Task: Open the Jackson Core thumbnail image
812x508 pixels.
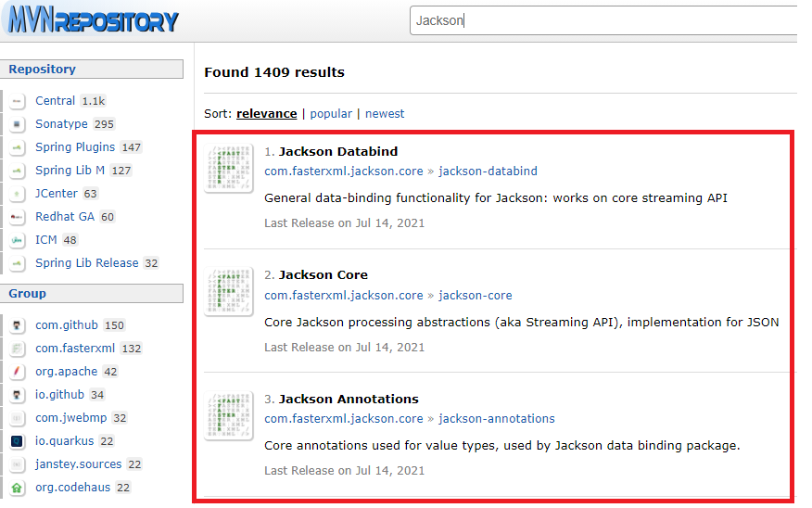Action: pyautogui.click(x=229, y=291)
